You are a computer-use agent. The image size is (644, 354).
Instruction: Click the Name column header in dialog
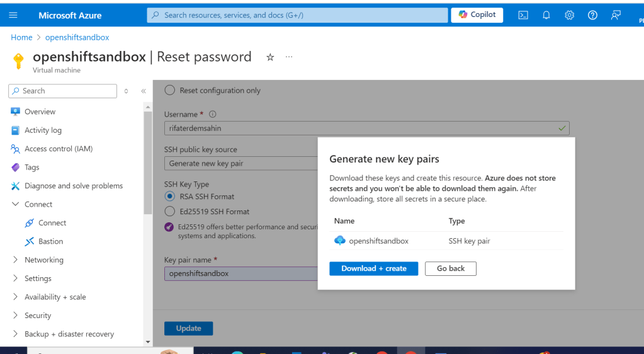[344, 221]
